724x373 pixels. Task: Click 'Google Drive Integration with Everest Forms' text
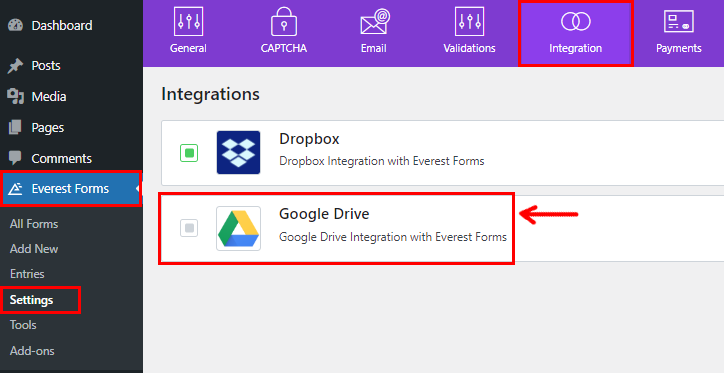point(393,237)
